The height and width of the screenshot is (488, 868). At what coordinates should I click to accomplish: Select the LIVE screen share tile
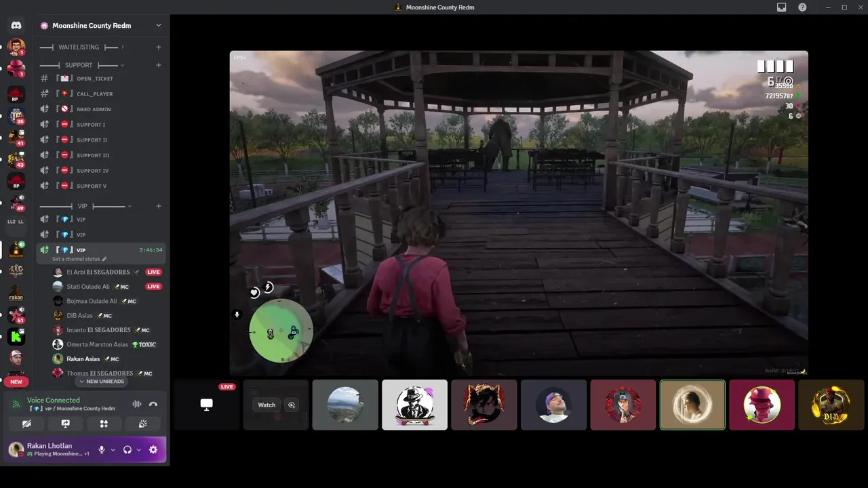tap(206, 405)
